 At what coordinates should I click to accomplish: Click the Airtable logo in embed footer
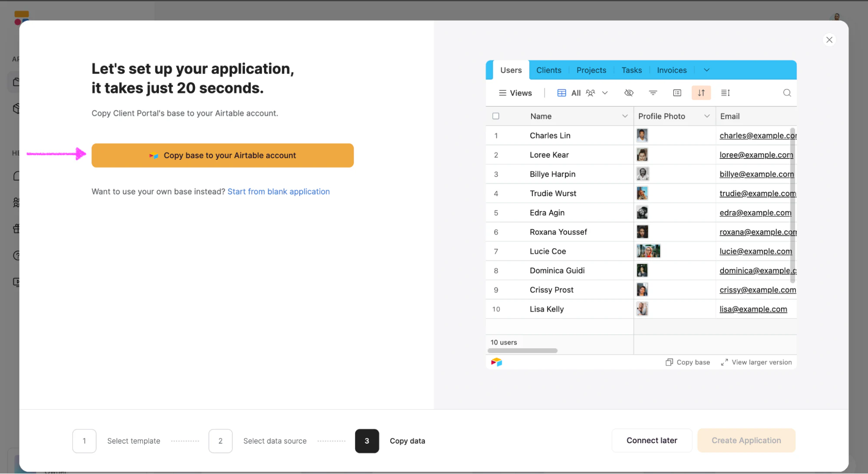coord(496,362)
